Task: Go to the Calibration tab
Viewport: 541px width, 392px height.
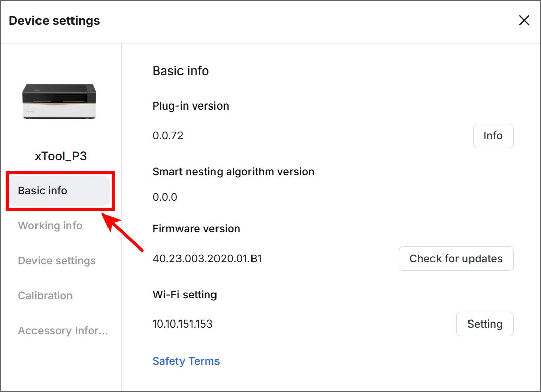Action: pos(45,295)
